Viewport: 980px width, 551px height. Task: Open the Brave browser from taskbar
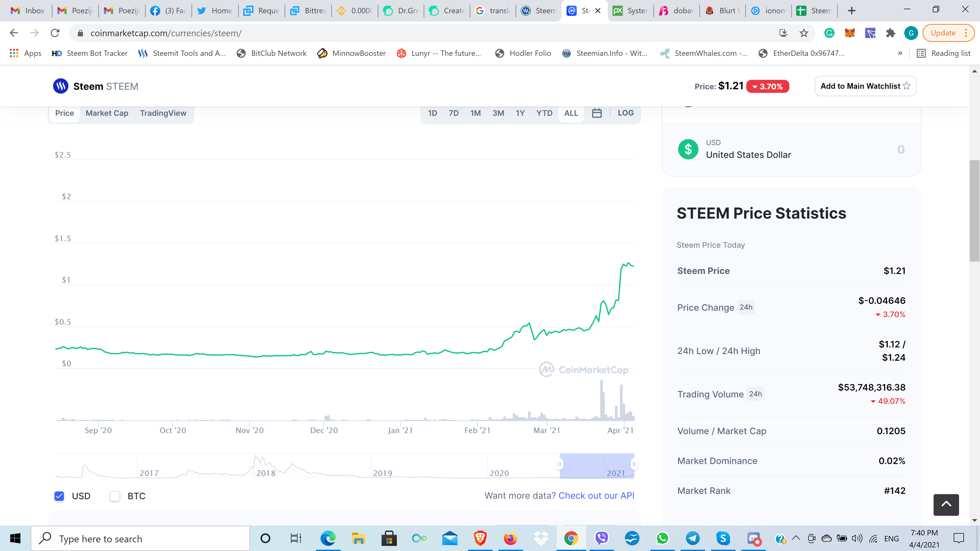(480, 539)
